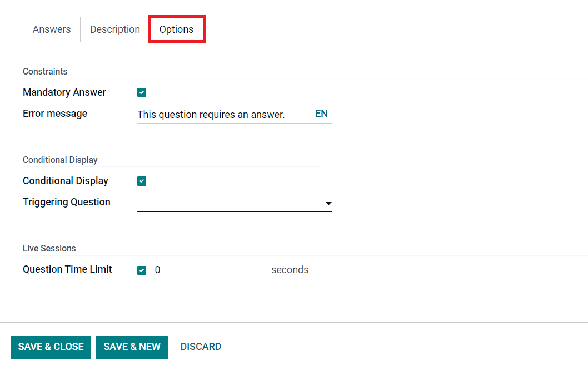Open the EN translation language button

point(321,114)
